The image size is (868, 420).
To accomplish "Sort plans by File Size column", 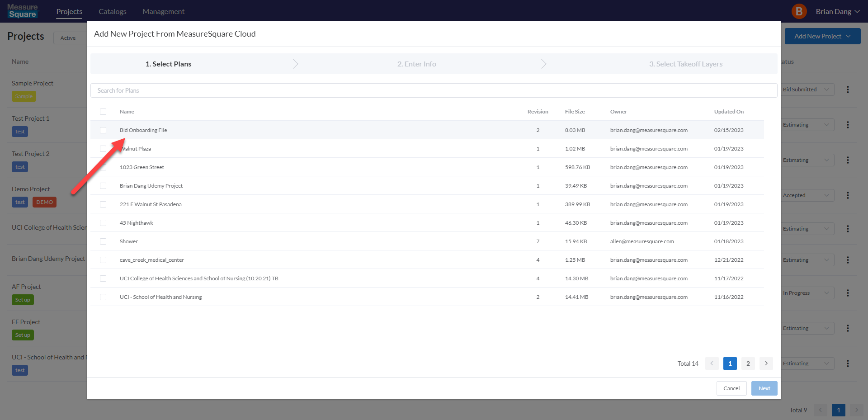I will [x=575, y=112].
